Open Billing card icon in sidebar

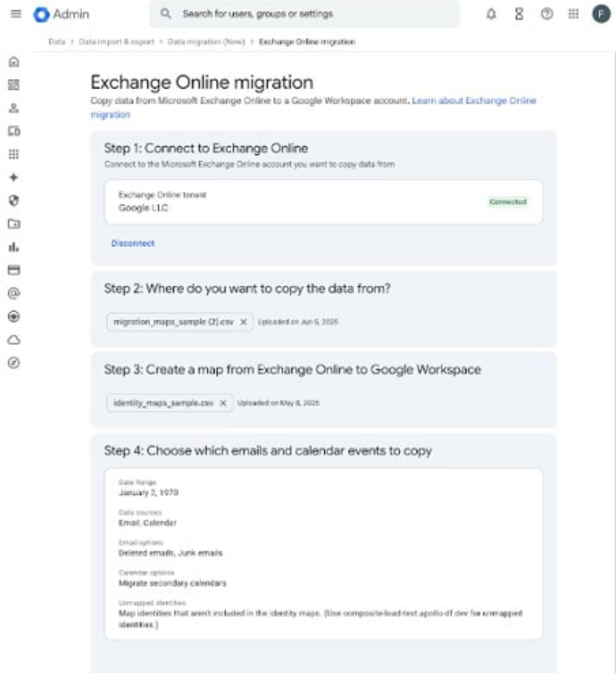(x=14, y=270)
